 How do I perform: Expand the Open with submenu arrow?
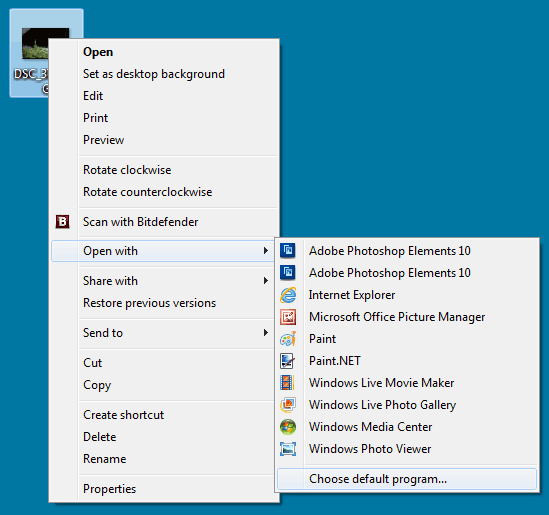266,251
